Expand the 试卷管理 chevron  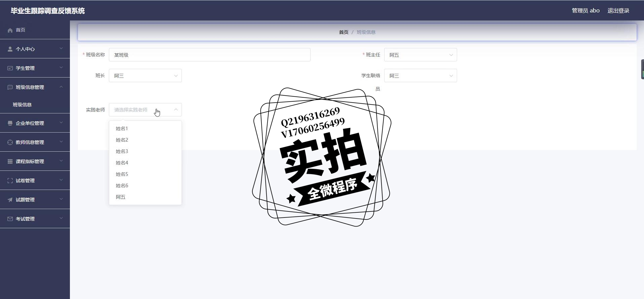[61, 180]
